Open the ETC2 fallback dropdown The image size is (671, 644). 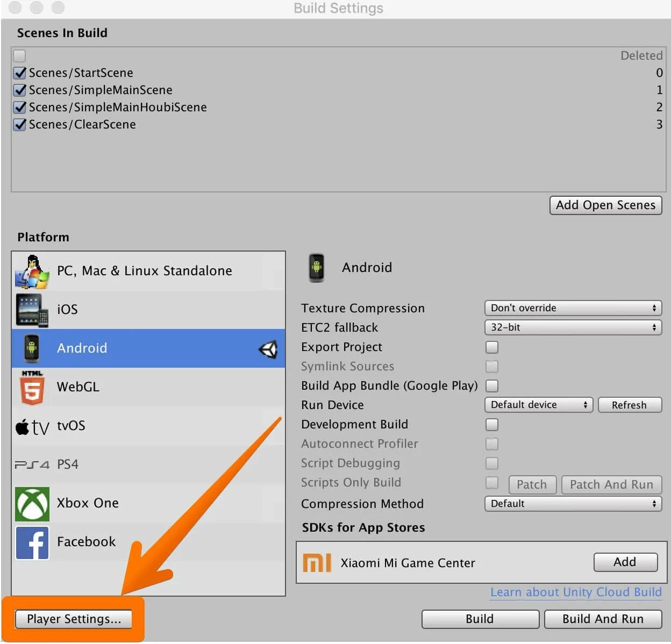573,327
